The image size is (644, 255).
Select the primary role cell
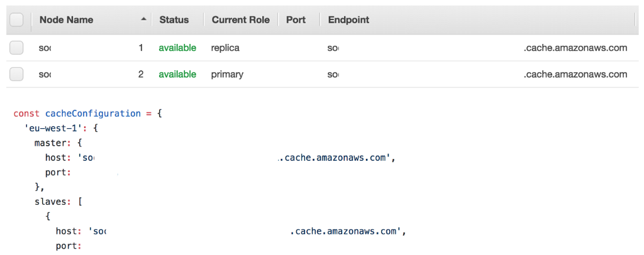tap(227, 74)
